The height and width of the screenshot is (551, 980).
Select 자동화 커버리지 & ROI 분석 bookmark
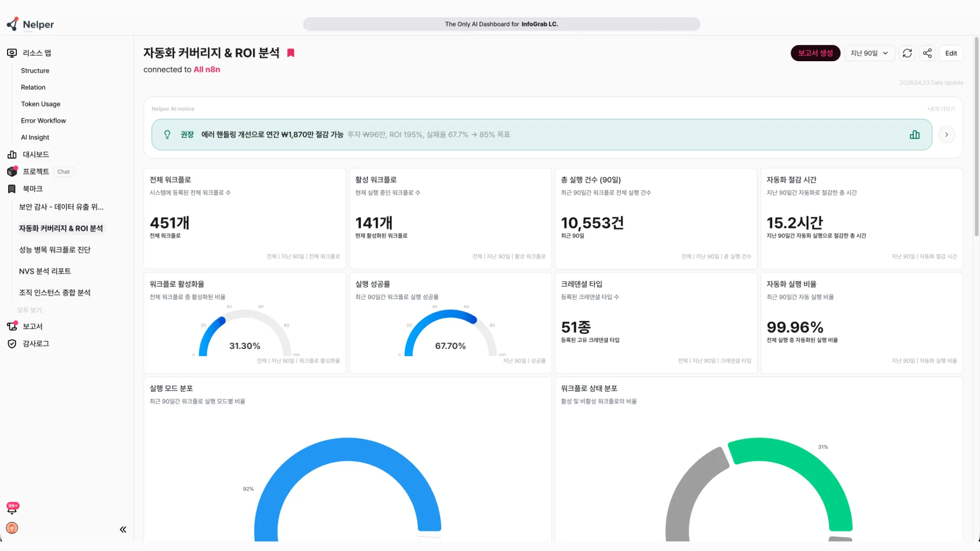tap(61, 228)
